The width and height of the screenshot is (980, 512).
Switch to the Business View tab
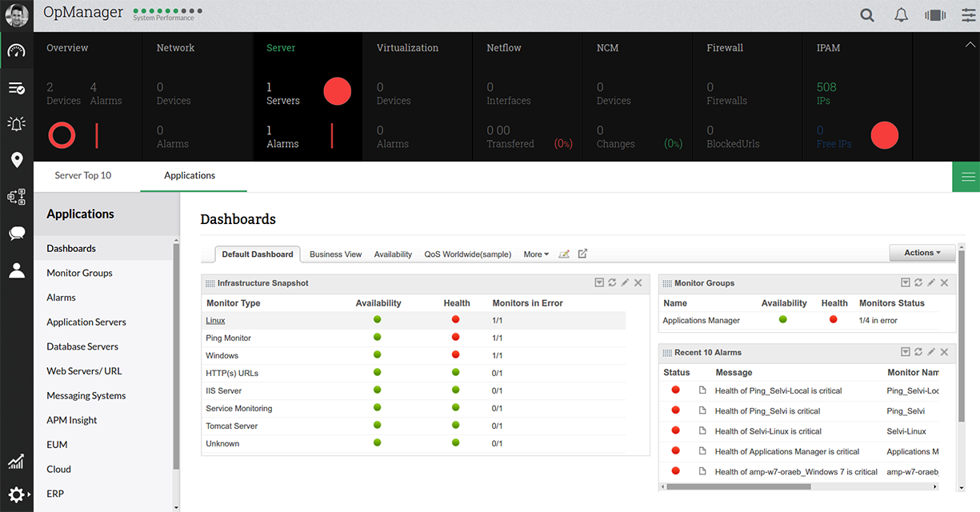click(336, 254)
